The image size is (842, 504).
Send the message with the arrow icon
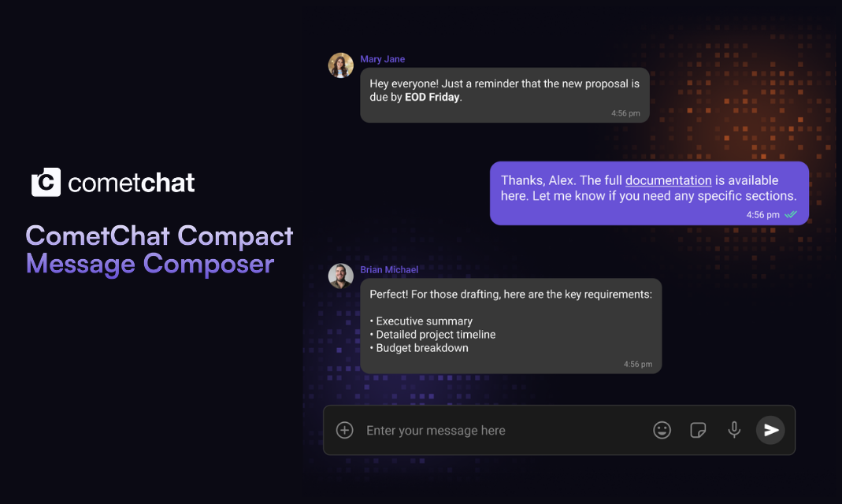pos(770,430)
